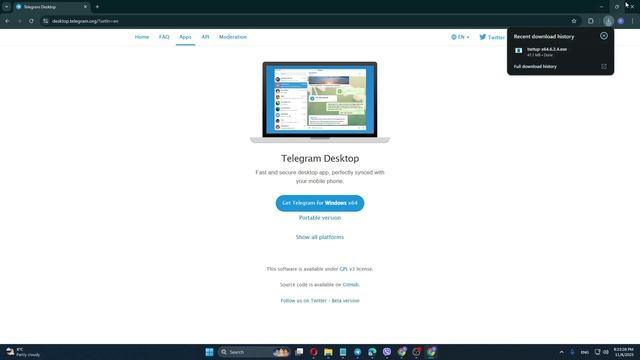This screenshot has width=640, height=360.
Task: Click the open-in-new-tab icon for download history
Action: [x=604, y=67]
